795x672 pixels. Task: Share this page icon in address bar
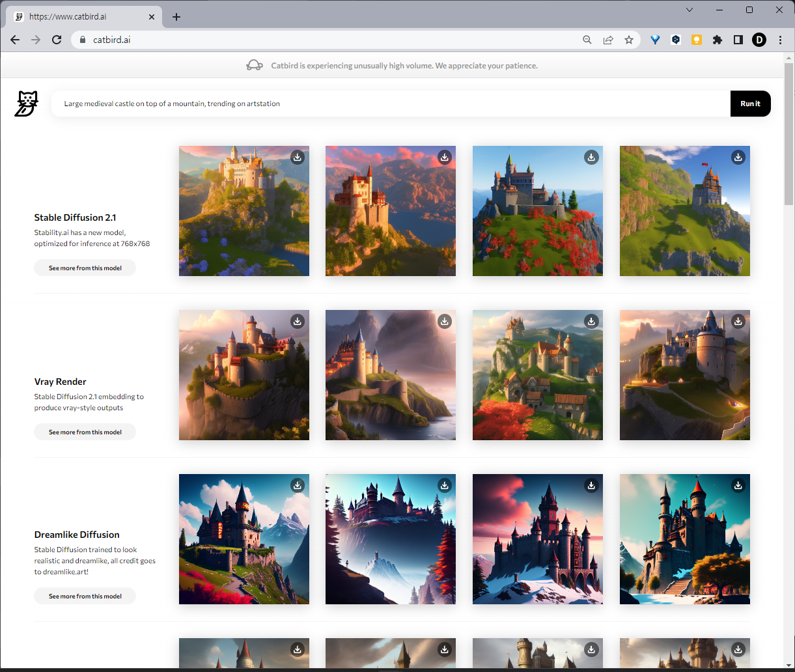coord(608,40)
